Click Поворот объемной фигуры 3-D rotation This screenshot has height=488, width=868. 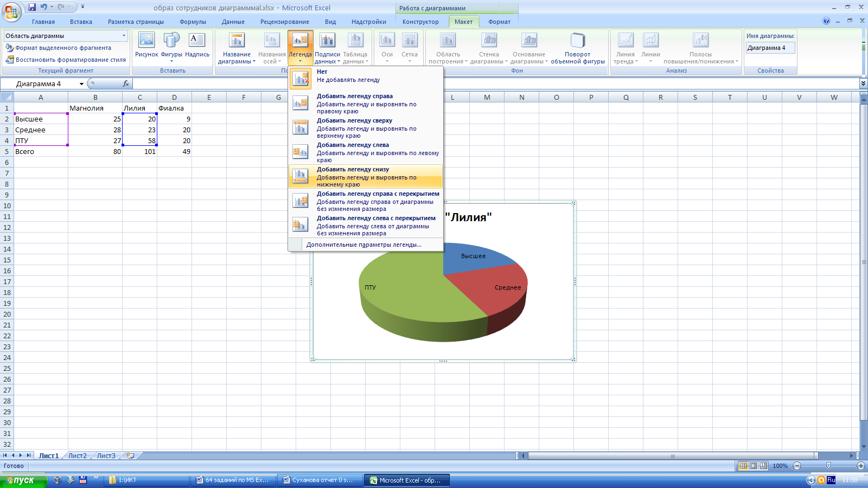(578, 48)
